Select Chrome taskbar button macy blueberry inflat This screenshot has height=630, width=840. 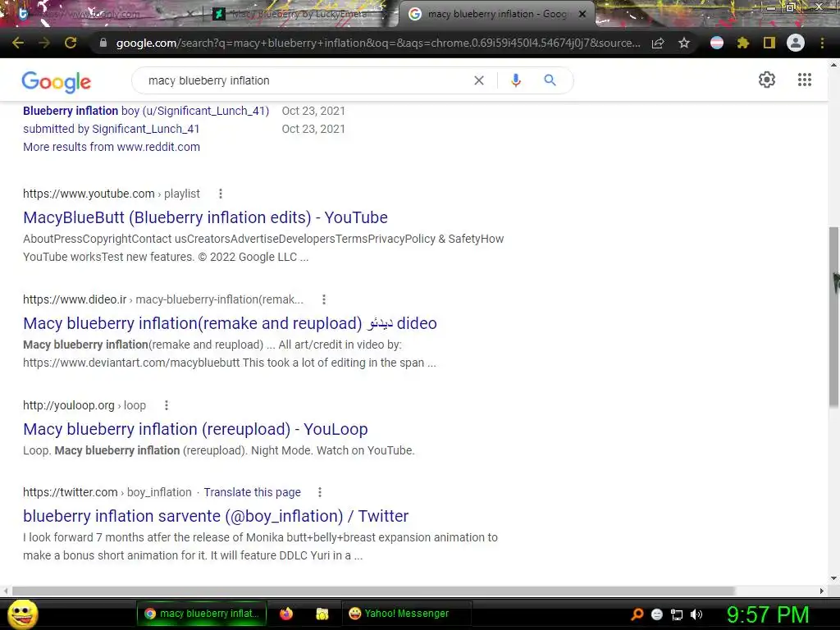[x=202, y=614]
